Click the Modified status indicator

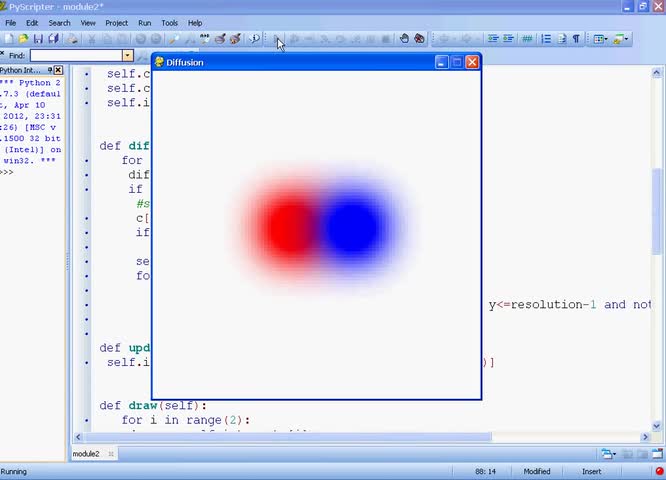537,472
